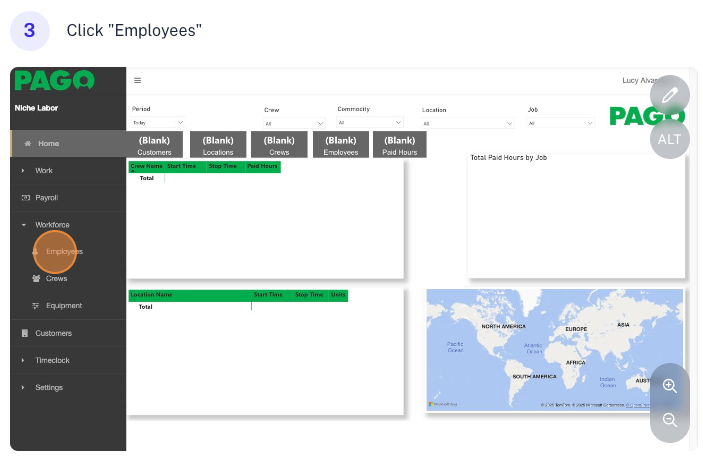Open Home in the sidebar

48,144
